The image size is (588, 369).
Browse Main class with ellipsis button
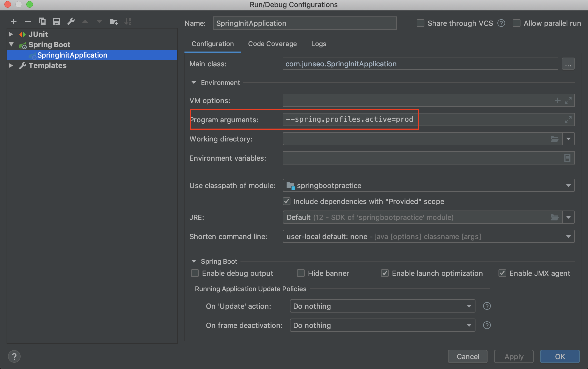tap(568, 64)
